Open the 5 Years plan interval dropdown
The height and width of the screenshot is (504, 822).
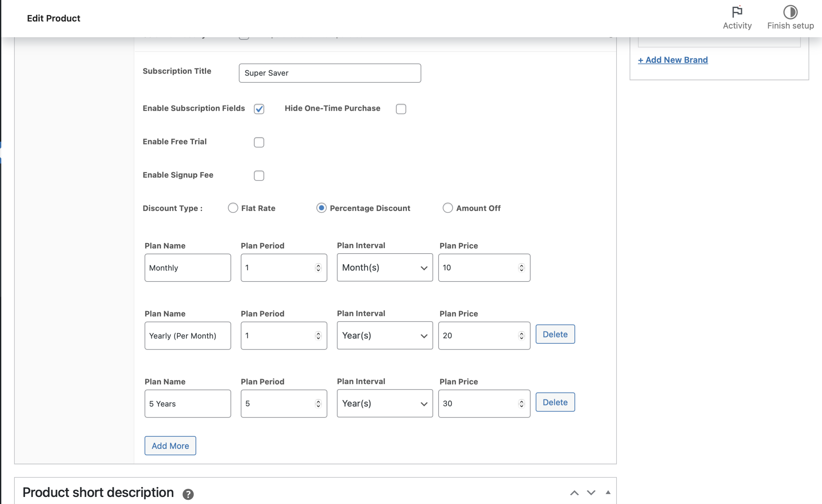(384, 404)
